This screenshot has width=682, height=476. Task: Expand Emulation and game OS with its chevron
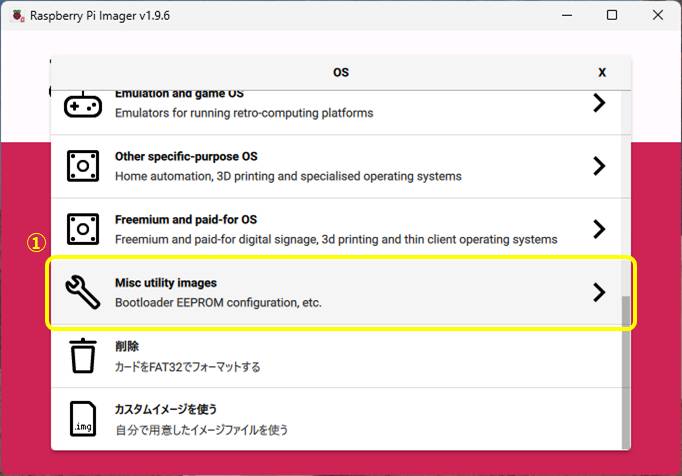pyautogui.click(x=598, y=103)
